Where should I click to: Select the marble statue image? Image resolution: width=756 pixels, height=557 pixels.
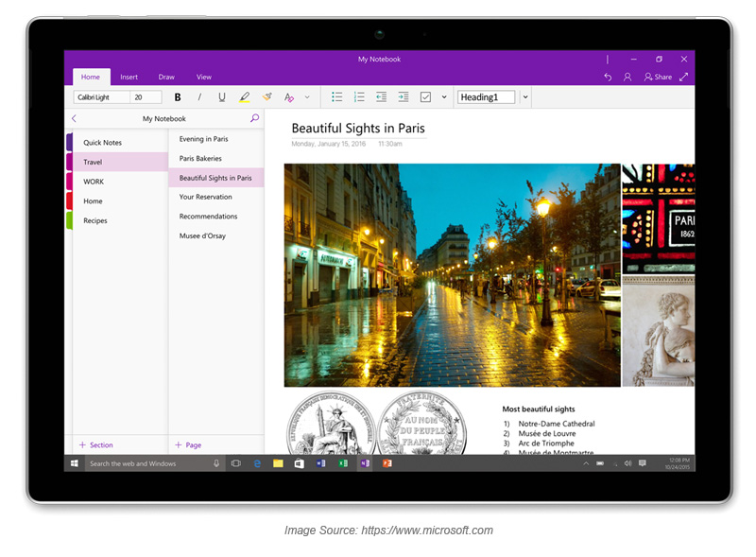(659, 331)
